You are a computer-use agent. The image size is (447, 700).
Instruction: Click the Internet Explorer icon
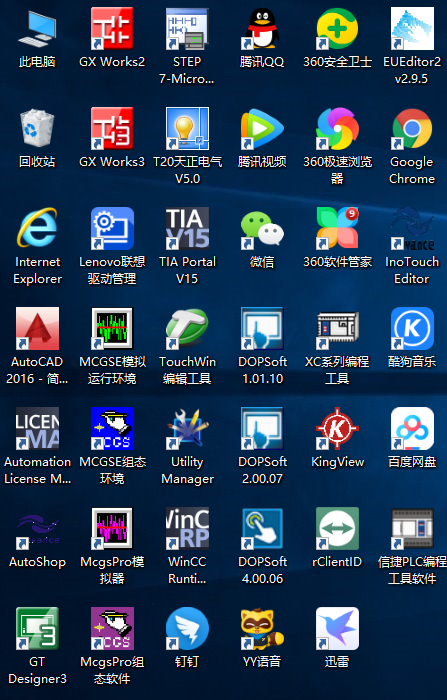[x=38, y=229]
